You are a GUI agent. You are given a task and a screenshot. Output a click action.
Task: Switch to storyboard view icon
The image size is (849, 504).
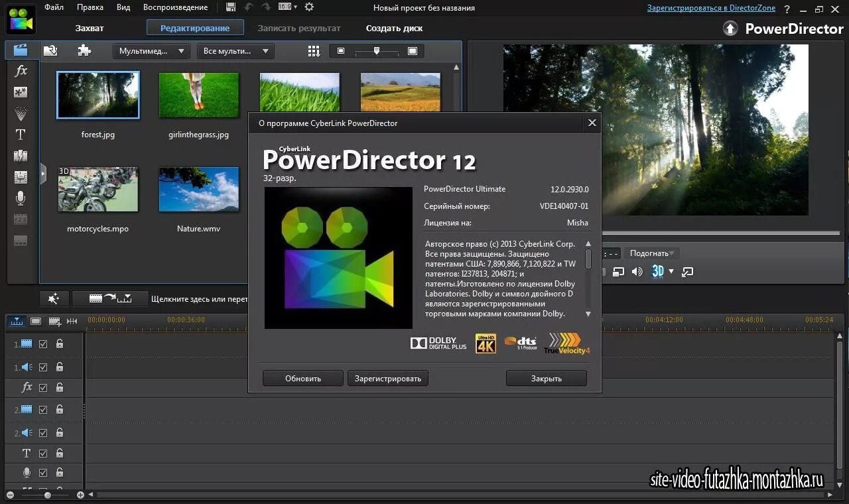click(36, 321)
